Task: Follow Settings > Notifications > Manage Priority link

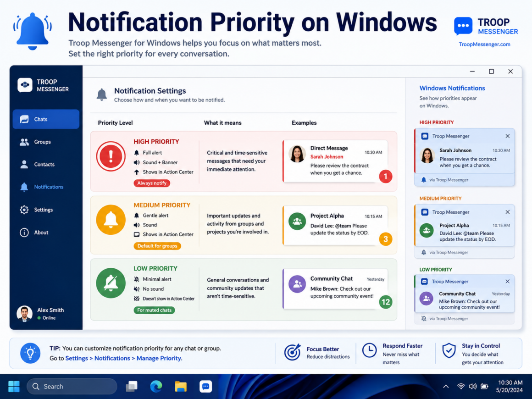Action: tap(123, 358)
